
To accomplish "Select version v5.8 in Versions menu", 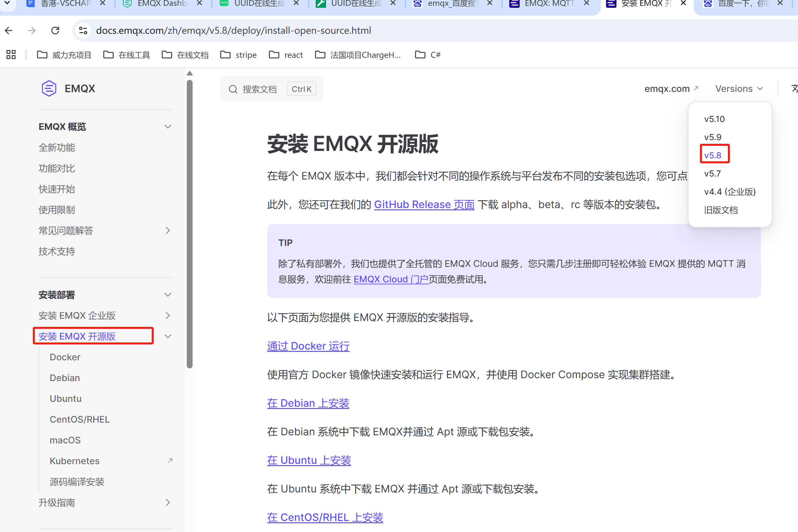I will click(713, 155).
